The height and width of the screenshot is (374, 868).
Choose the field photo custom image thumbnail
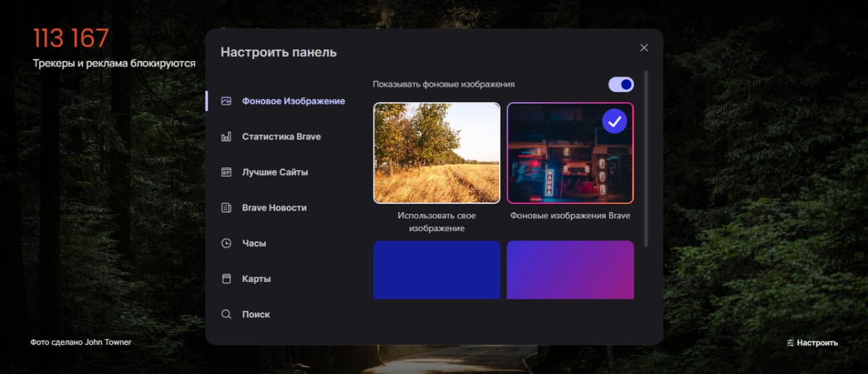point(437,153)
